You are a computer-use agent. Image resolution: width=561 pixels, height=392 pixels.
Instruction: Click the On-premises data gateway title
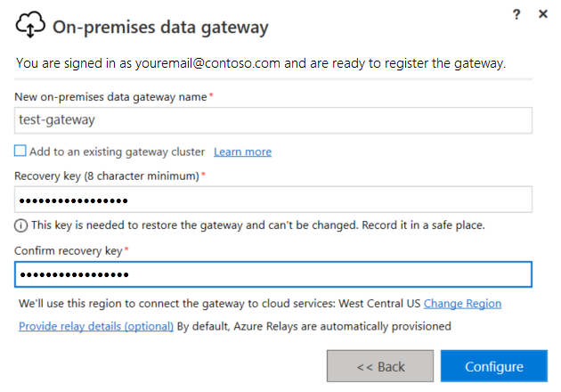tap(160, 28)
